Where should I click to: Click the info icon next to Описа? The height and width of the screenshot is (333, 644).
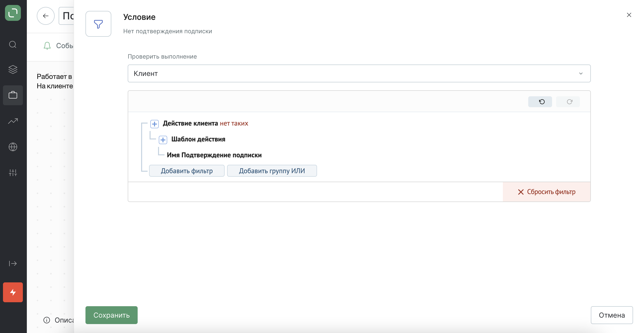pyautogui.click(x=46, y=320)
